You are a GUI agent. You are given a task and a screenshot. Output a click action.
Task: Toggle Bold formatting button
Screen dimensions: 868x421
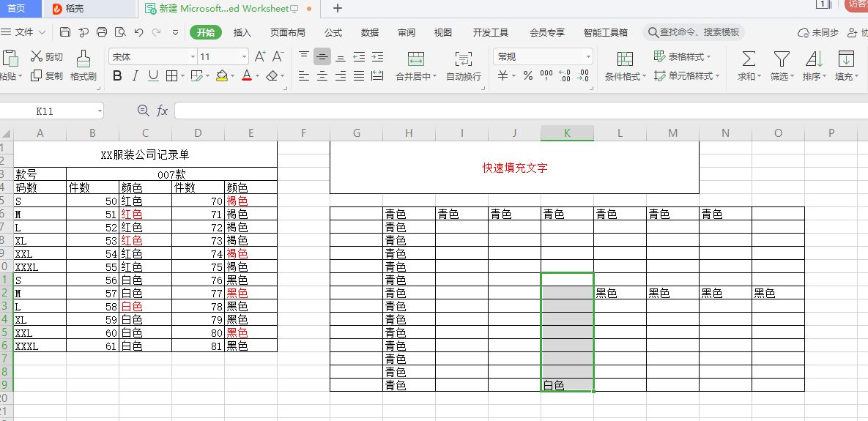116,76
